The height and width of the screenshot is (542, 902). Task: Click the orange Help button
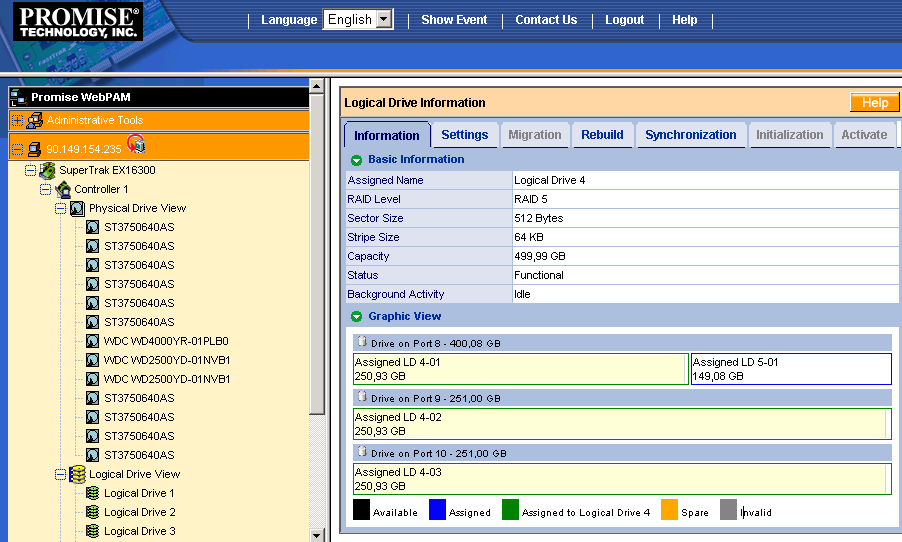point(874,103)
